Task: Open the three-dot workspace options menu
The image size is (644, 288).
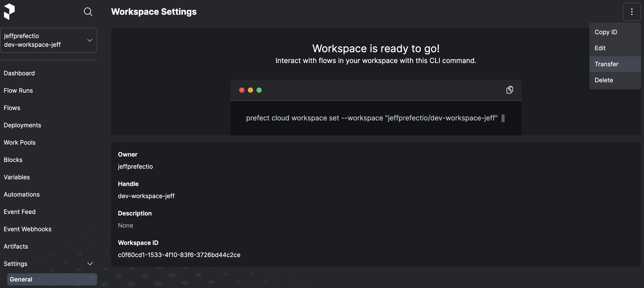Action: pyautogui.click(x=631, y=12)
